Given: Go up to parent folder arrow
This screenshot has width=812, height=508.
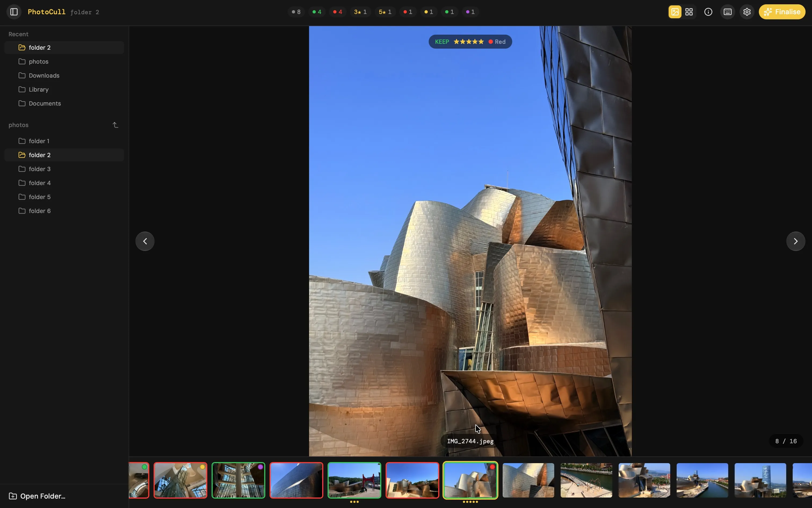Looking at the screenshot, I should (x=115, y=125).
